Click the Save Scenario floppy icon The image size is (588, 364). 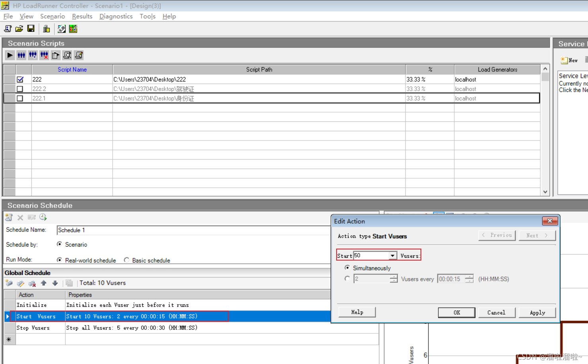(31, 29)
